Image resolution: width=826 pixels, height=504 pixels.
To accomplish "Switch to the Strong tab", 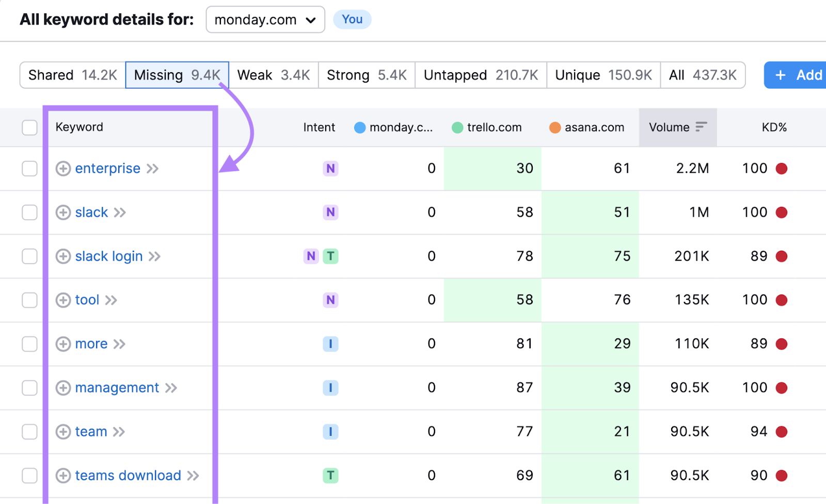I will [366, 75].
